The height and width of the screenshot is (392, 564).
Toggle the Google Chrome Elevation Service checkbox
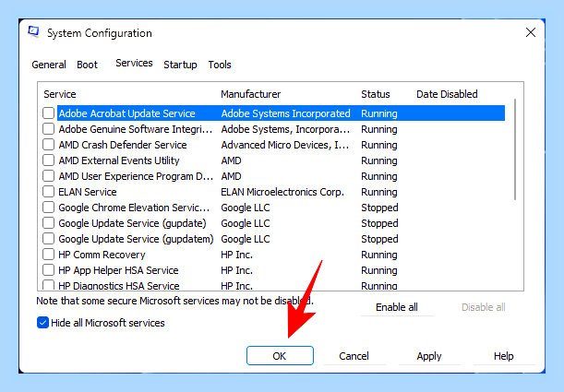point(48,208)
